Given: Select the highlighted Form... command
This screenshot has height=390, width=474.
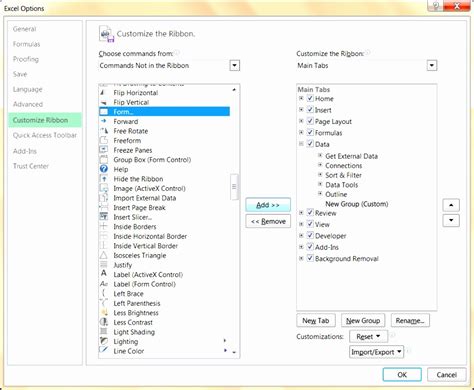Looking at the screenshot, I should pos(164,112).
